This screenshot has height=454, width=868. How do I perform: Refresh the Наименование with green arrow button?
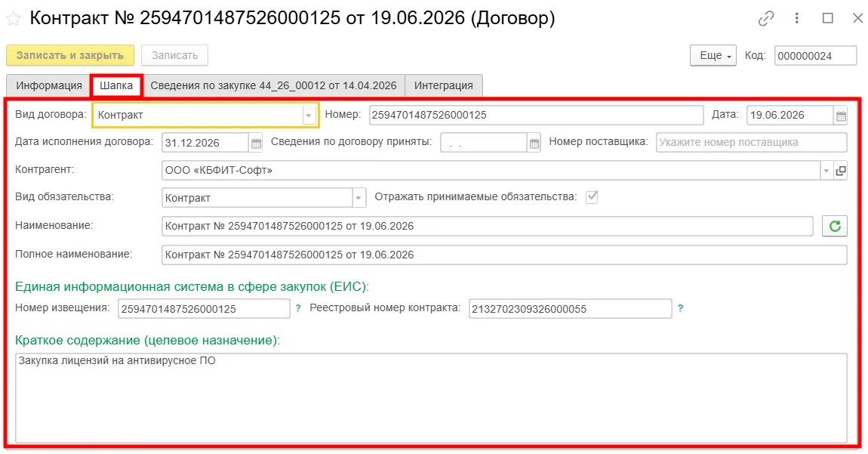tap(834, 226)
